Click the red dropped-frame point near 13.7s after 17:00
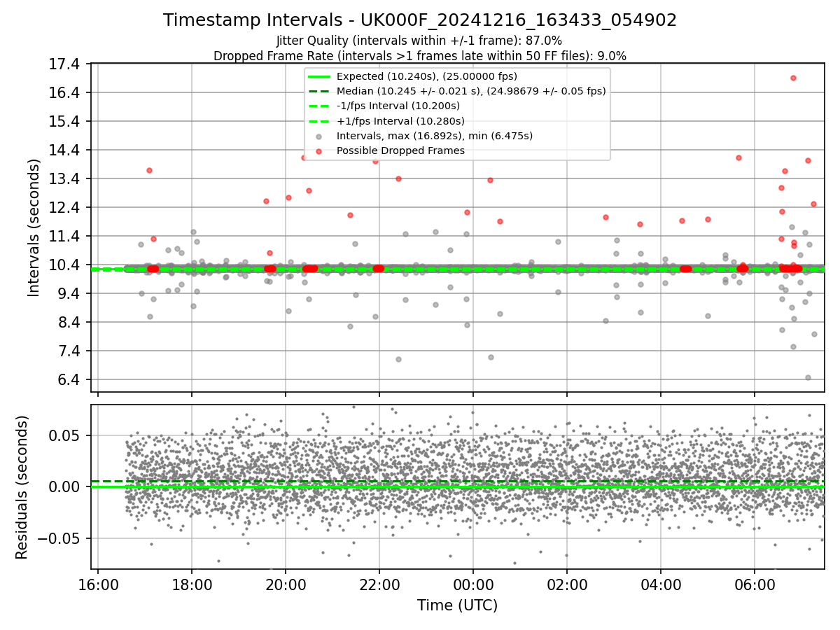The height and width of the screenshot is (630, 840). click(x=149, y=170)
